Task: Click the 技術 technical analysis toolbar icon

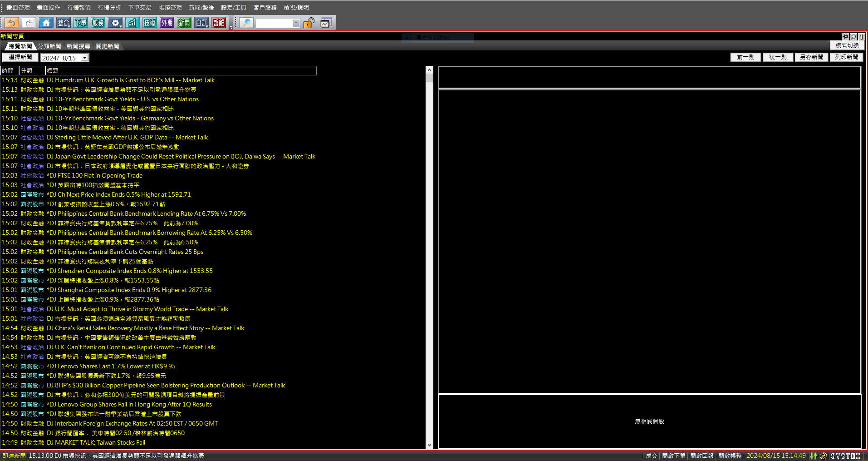Action: (149, 23)
